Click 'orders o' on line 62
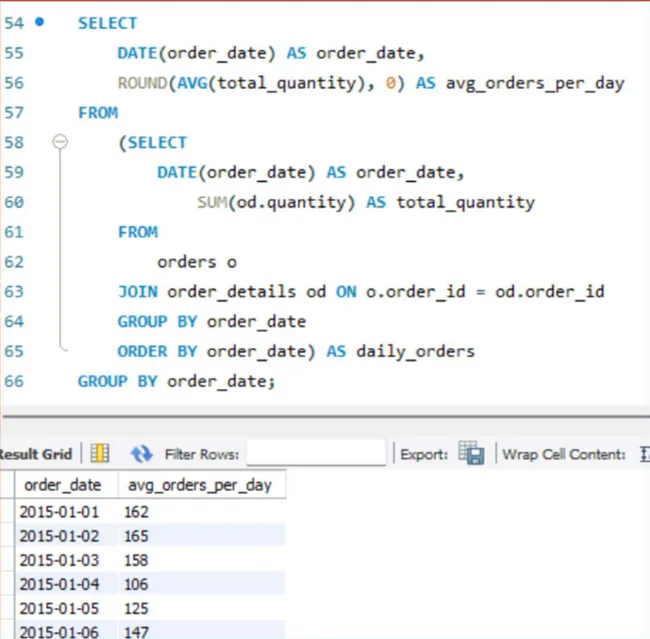 (197, 262)
